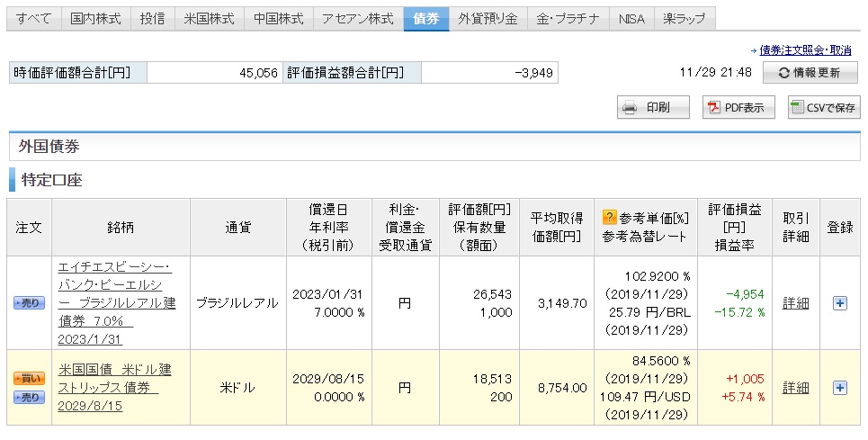Switch to 米国株式 tab
The image size is (868, 440).
pos(210,19)
